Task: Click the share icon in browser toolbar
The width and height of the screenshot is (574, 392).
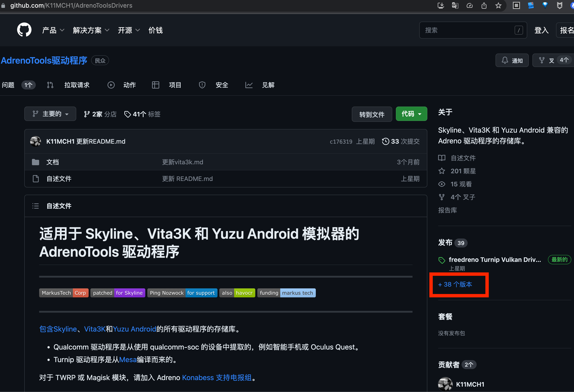Action: pos(484,5)
